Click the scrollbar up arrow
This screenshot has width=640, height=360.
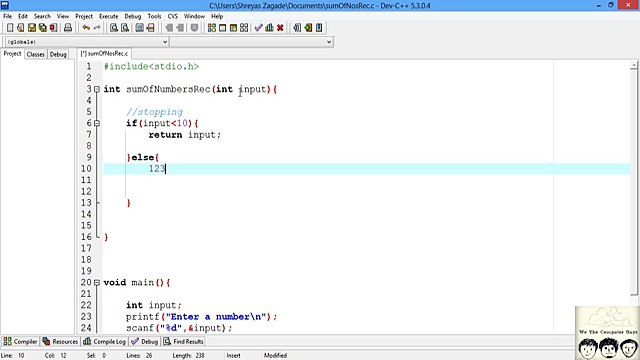(633, 65)
